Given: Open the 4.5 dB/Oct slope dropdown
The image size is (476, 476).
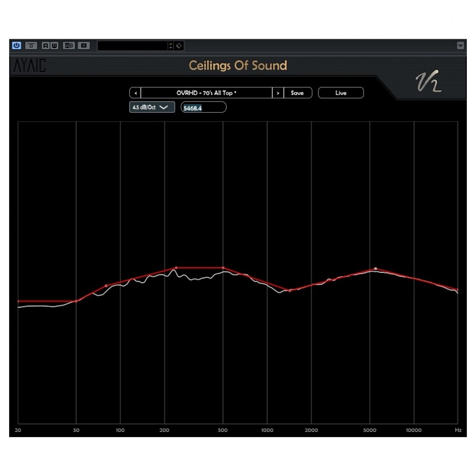Looking at the screenshot, I should point(152,107).
